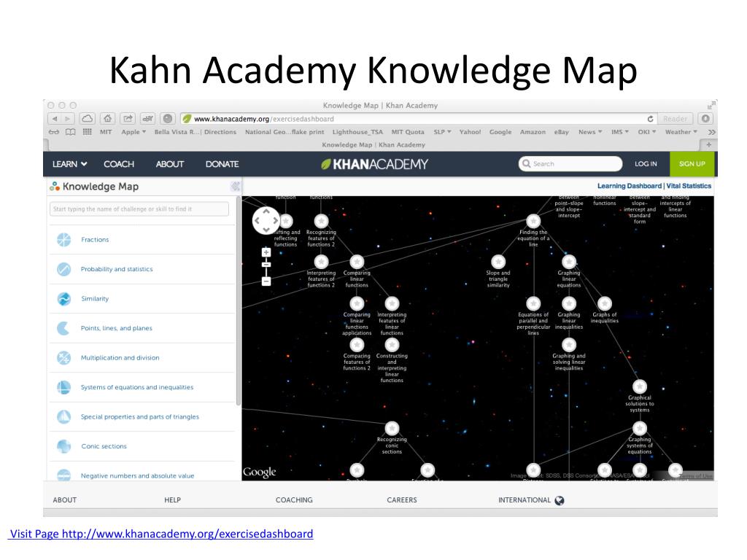Click the Visit Page khanacademy.org link

(161, 534)
